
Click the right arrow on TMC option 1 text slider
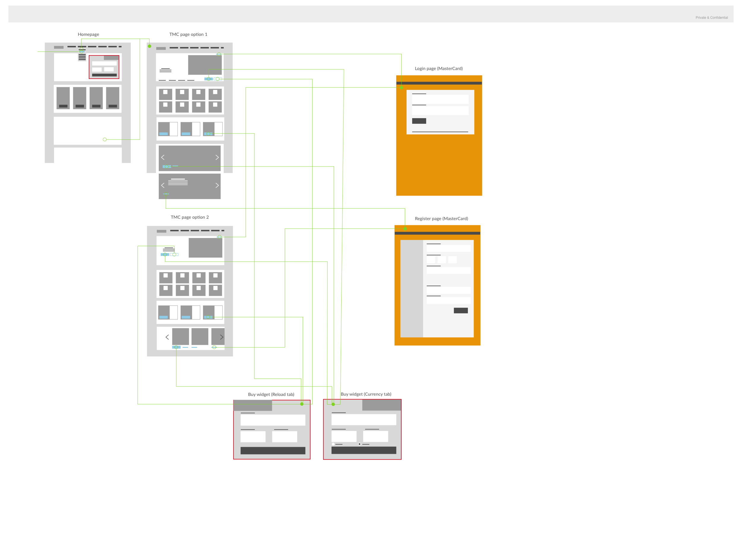217,185
